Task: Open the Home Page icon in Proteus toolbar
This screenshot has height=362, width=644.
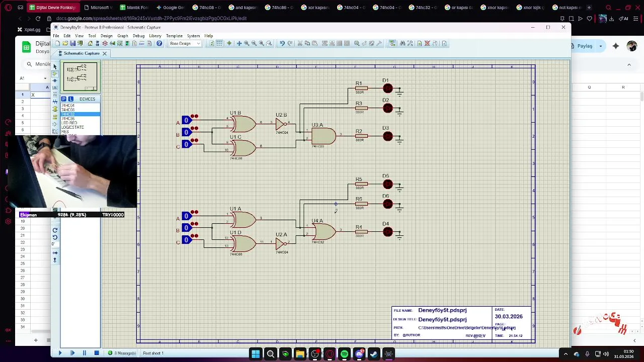Action: tap(90, 43)
